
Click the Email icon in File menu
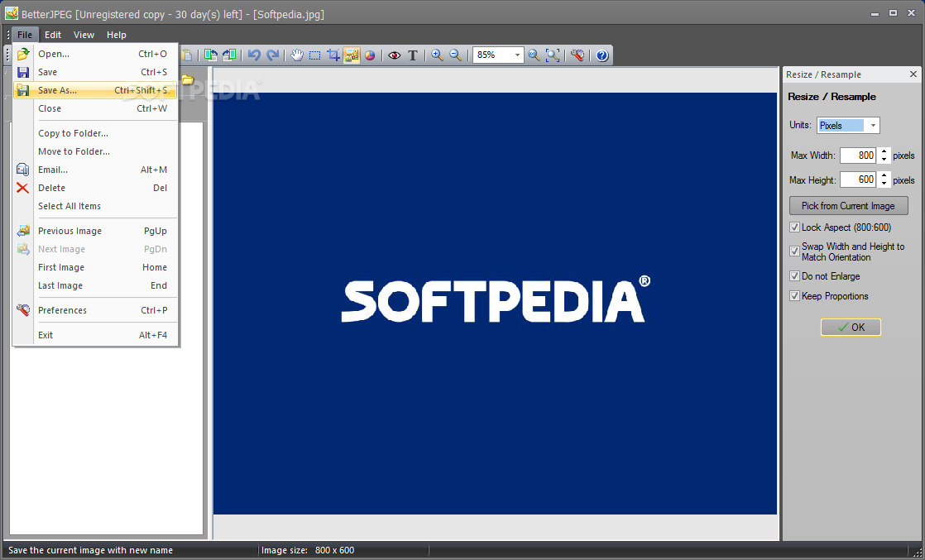[x=23, y=170]
